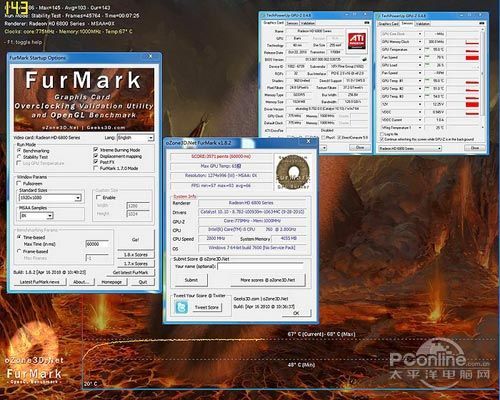Click Close in GPU-Z Sensors window
Image resolution: width=500 pixels, height=400 pixels.
click(x=475, y=148)
